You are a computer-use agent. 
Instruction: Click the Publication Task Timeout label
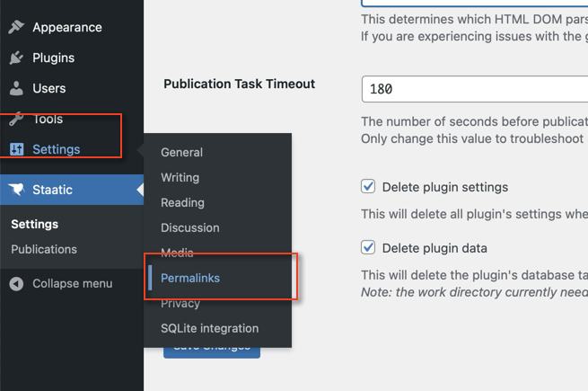coord(240,84)
